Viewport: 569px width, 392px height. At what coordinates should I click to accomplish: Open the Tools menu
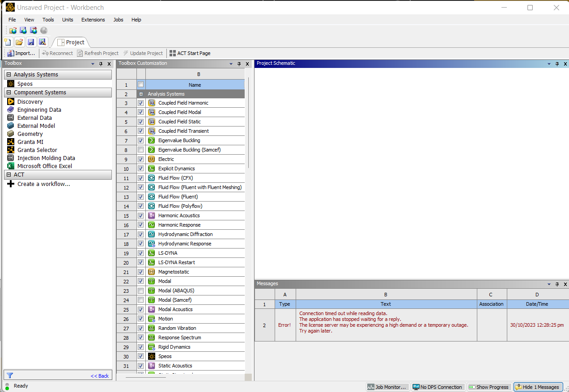(48, 20)
